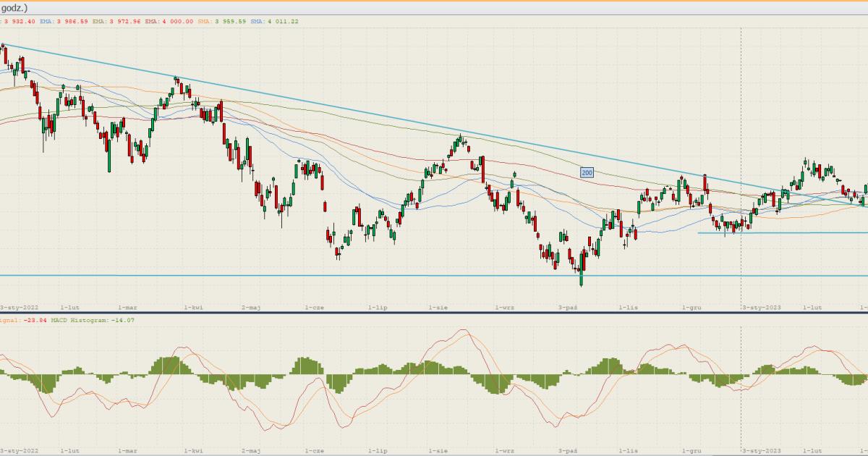The image size is (868, 456).
Task: Click the EMA 4 000.00 legend value
Action: (169, 22)
